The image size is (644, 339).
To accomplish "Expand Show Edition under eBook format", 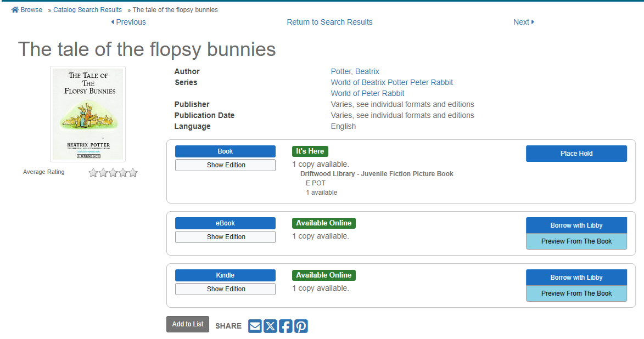I will (225, 237).
